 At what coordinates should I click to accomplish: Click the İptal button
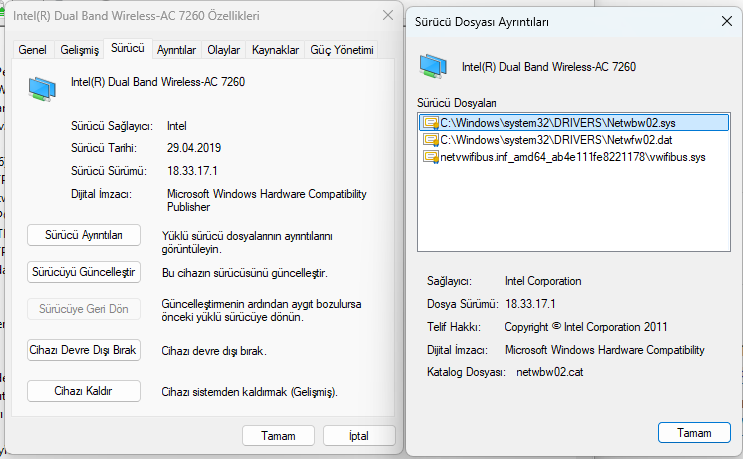click(x=359, y=436)
